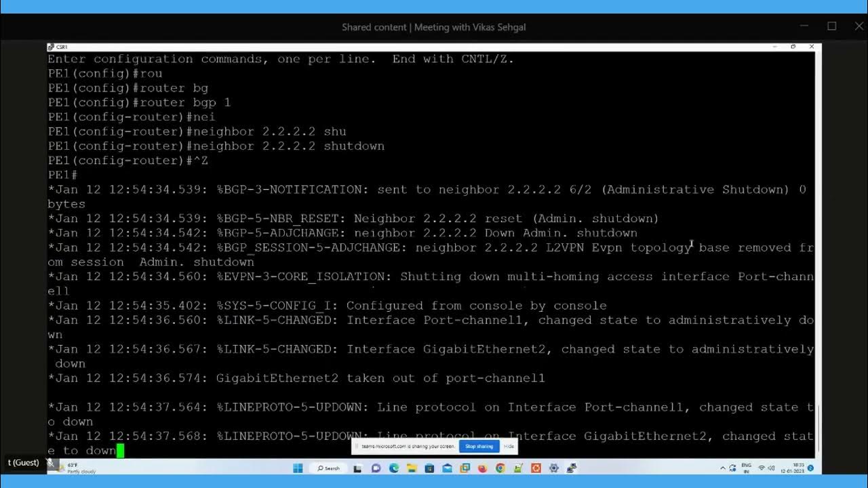Viewport: 868px width, 488px height.
Task: Open the volume speaker tray icon
Action: [x=771, y=468]
